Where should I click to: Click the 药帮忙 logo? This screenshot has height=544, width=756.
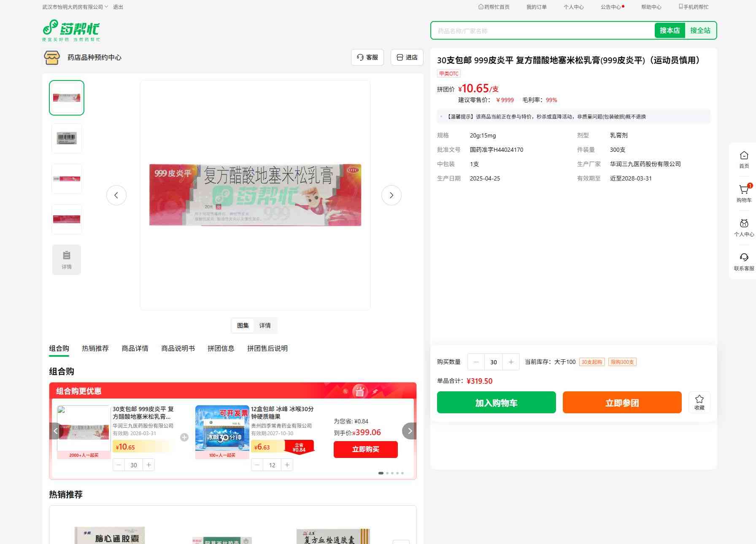click(71, 30)
